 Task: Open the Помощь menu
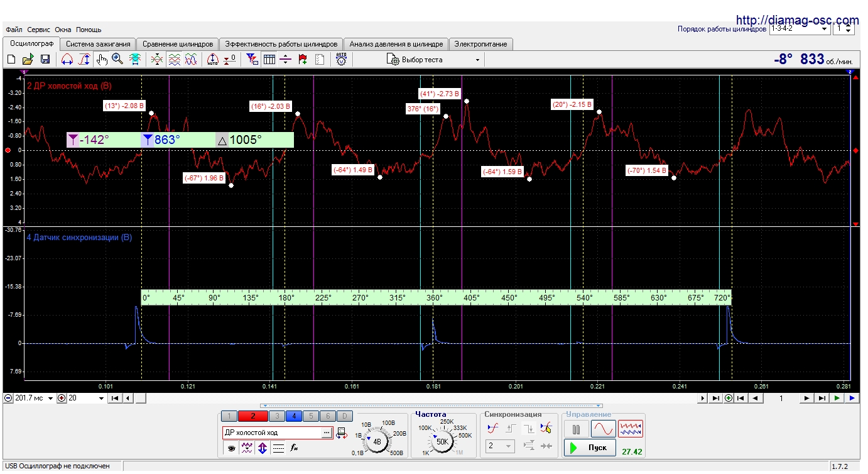click(x=89, y=30)
